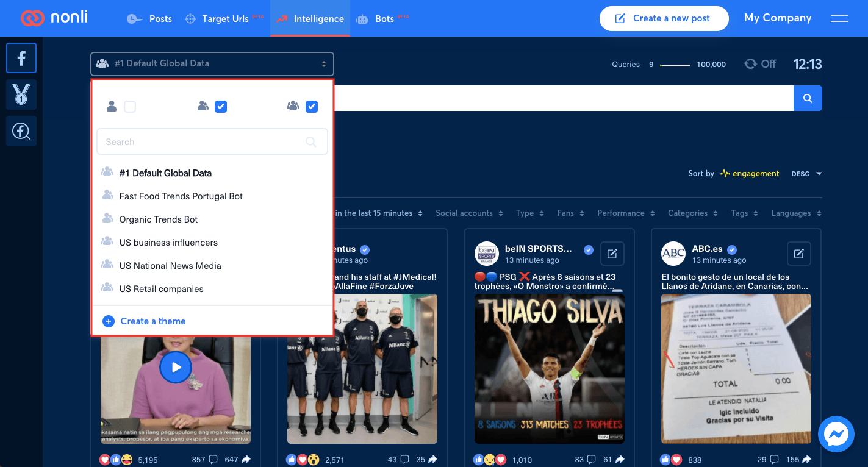The image size is (868, 467).
Task: Go to the Posts tab
Action: tap(149, 18)
